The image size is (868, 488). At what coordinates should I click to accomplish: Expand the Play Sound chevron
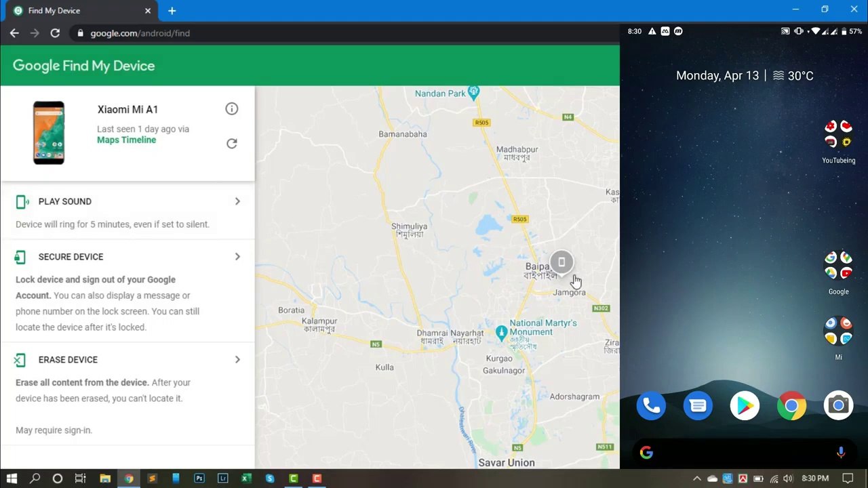pyautogui.click(x=237, y=201)
